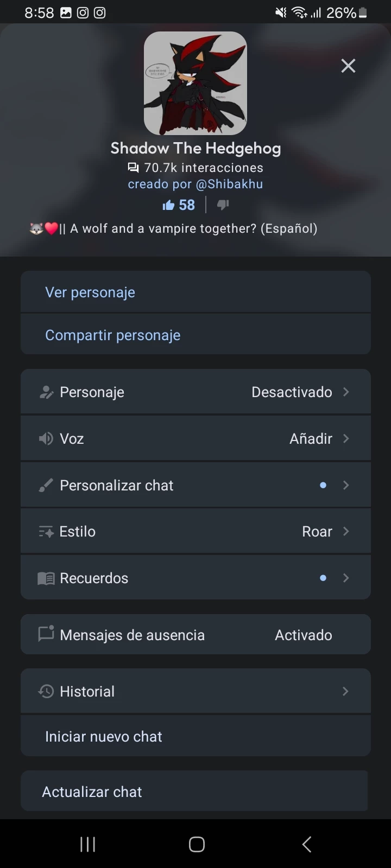Tap the Shadow The Hedgehog avatar image

[x=195, y=83]
